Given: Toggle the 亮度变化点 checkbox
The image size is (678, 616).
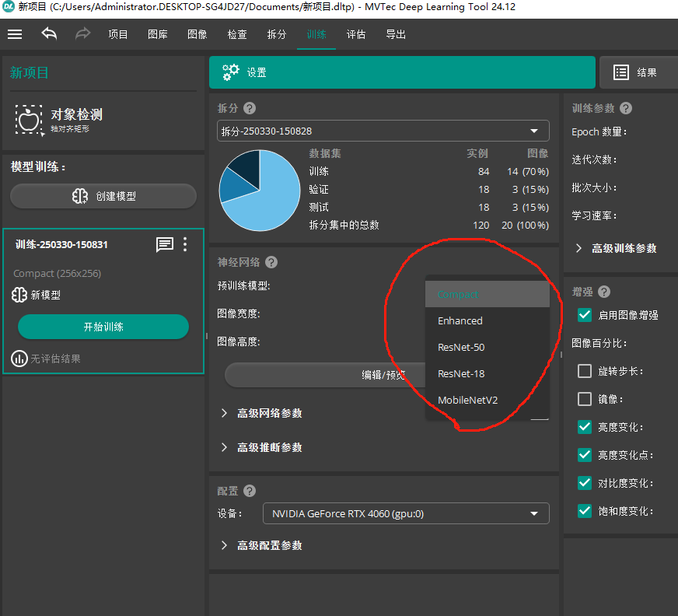Looking at the screenshot, I should pyautogui.click(x=585, y=455).
